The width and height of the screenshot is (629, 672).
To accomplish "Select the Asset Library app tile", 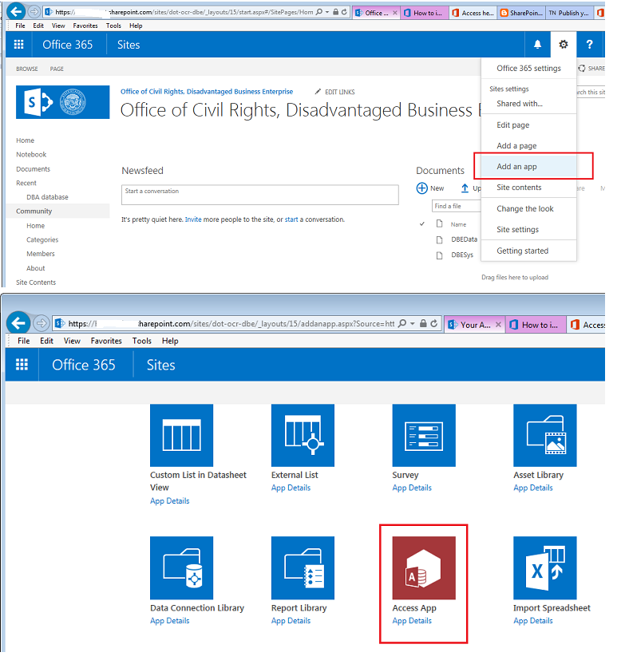I will click(545, 435).
